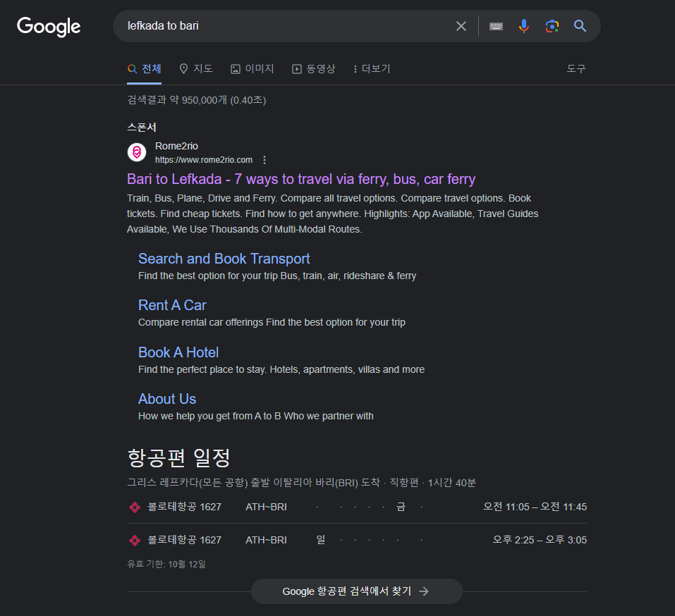This screenshot has height=616, width=675.
Task: Click the 금 (Friday) day marker
Action: [401, 507]
